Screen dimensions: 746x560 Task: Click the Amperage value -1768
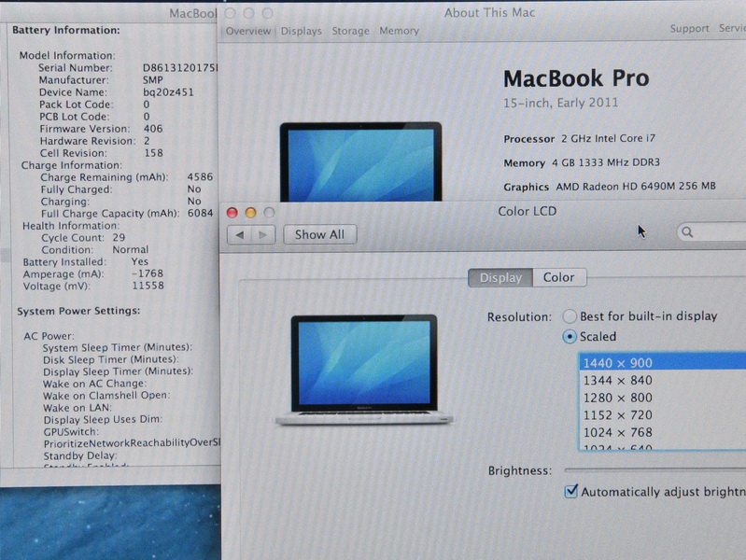click(x=148, y=273)
